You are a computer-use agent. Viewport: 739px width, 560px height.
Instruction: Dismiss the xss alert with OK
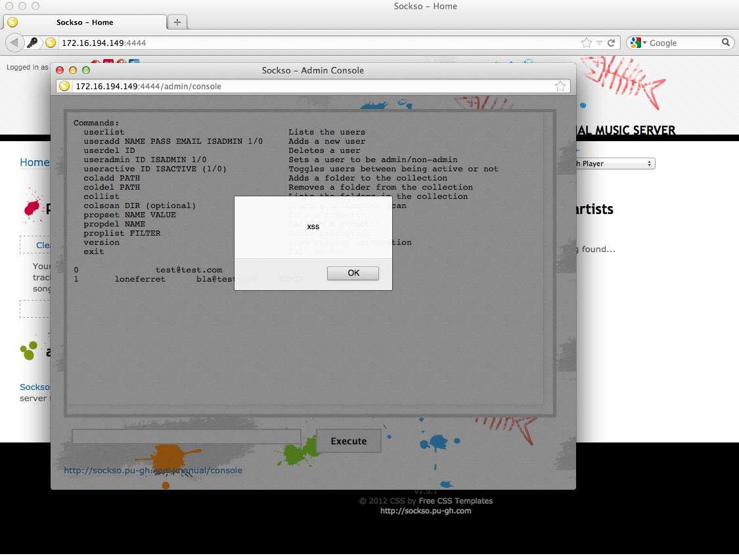click(x=353, y=273)
